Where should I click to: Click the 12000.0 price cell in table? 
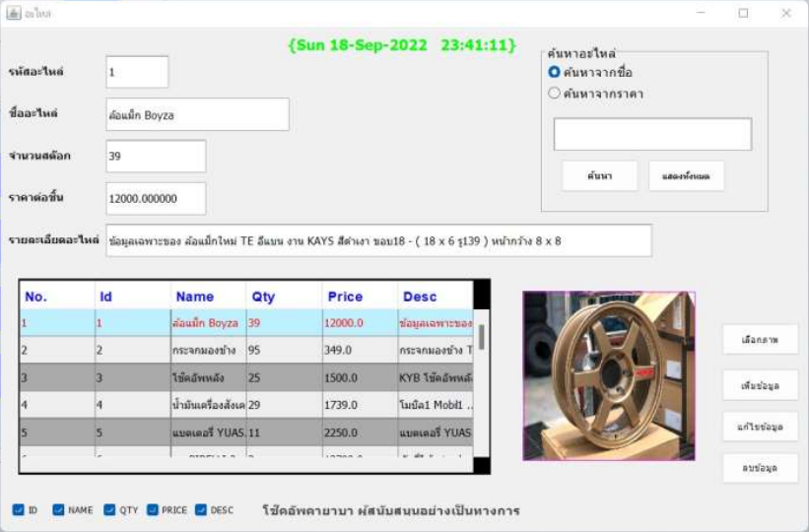(360, 323)
